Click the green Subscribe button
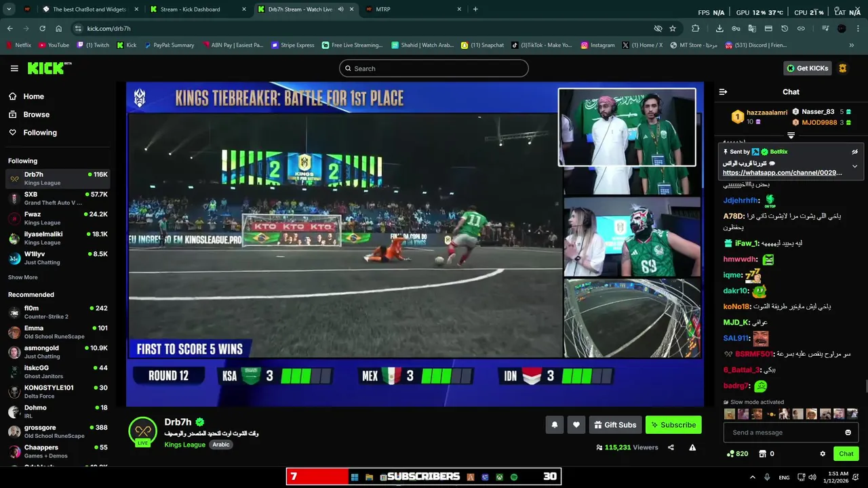The width and height of the screenshot is (868, 488). (673, 425)
